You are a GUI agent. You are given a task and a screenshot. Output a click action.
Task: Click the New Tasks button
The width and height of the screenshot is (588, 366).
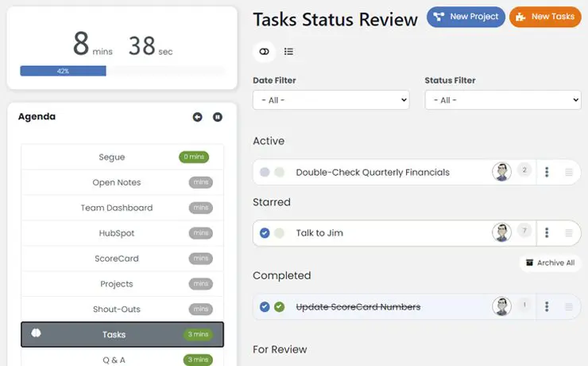(x=545, y=17)
